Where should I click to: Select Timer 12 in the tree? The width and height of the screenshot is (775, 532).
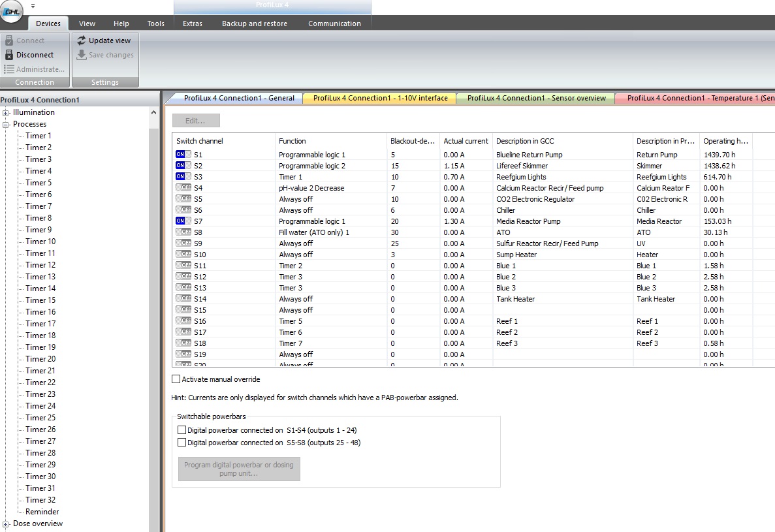tap(40, 265)
